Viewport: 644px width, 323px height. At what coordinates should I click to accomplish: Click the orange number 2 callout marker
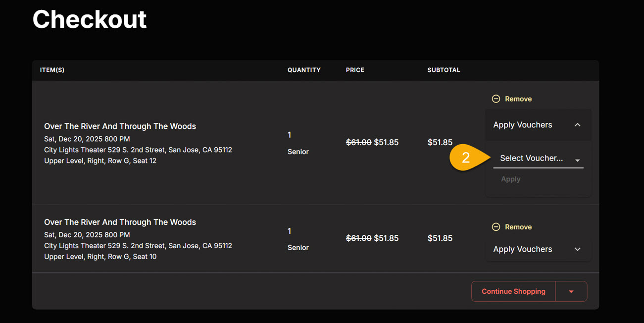click(465, 158)
